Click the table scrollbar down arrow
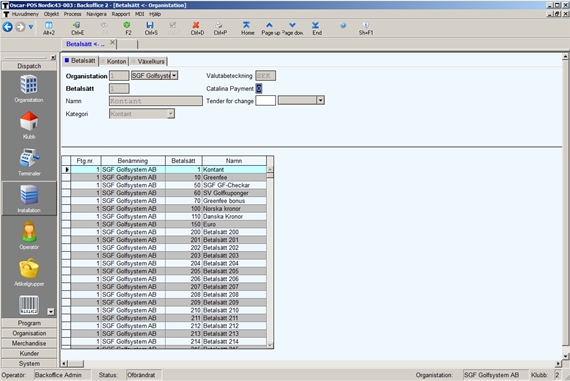 tap(270, 345)
